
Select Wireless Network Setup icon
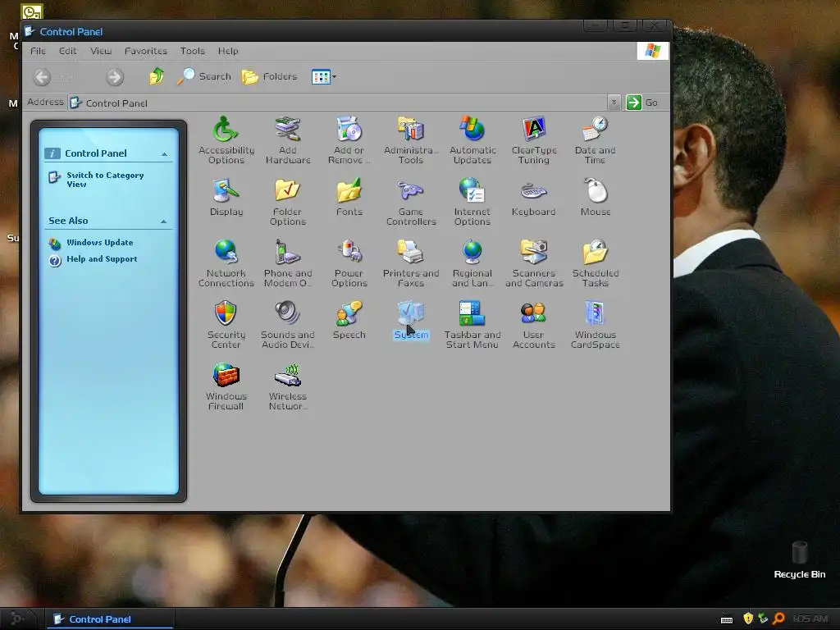(x=288, y=386)
